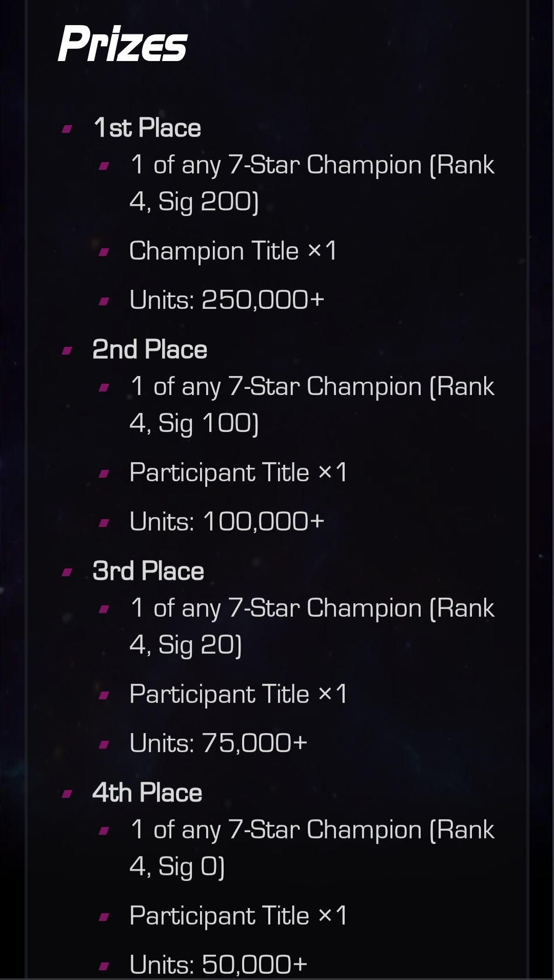Tap the Units: 75,000+ text
The height and width of the screenshot is (980, 554).
[x=219, y=743]
